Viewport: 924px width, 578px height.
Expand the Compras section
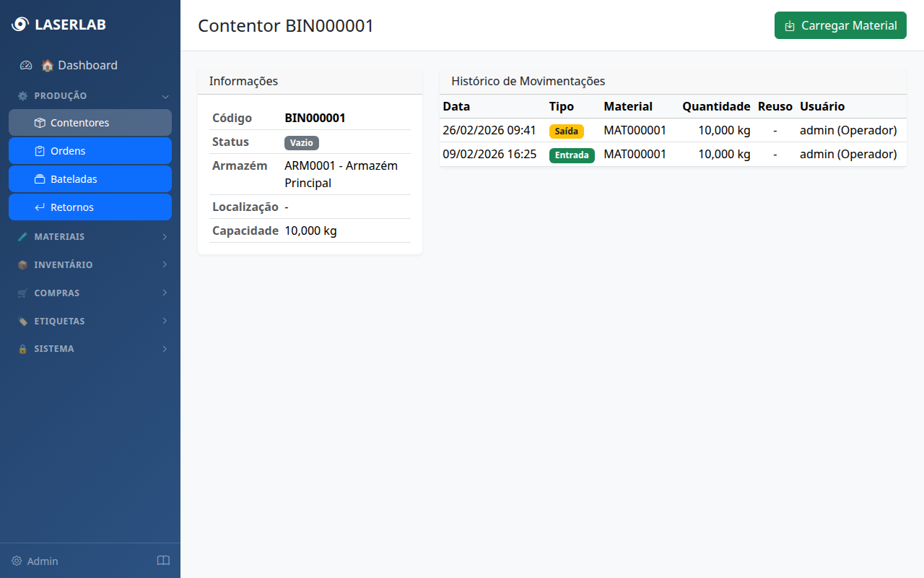[90, 293]
